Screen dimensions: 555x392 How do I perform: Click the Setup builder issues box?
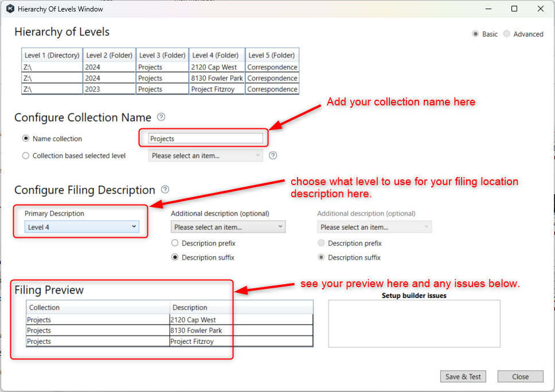pos(414,324)
